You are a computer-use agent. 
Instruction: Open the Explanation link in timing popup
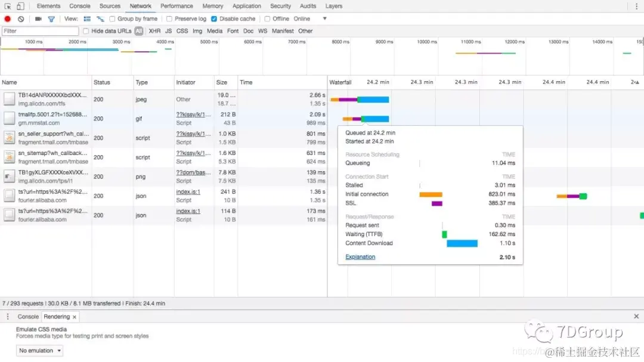click(360, 257)
